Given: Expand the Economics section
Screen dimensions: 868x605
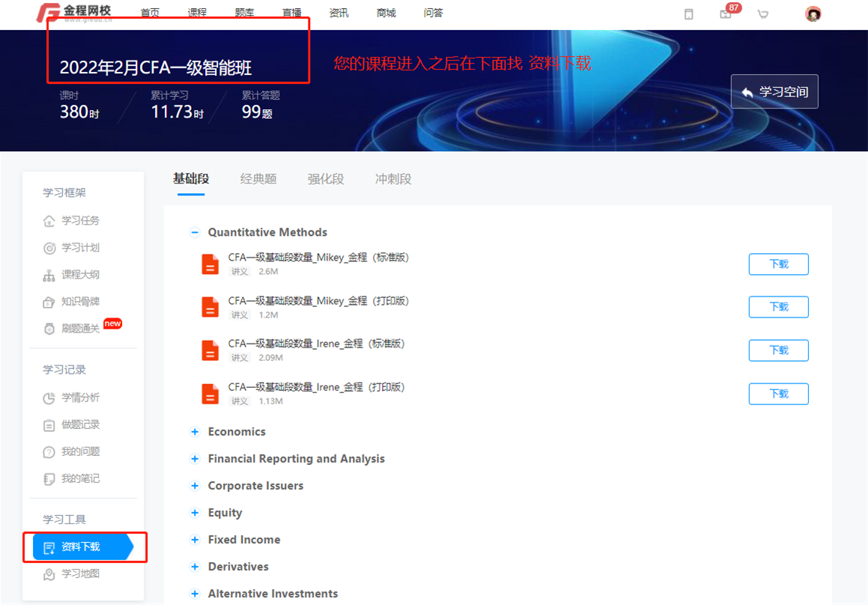Looking at the screenshot, I should (194, 432).
